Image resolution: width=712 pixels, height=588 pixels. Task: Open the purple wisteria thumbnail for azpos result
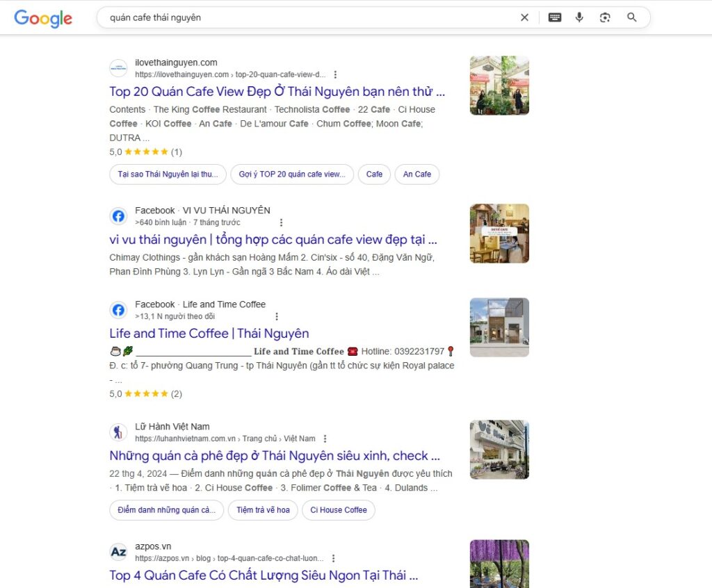point(499,563)
